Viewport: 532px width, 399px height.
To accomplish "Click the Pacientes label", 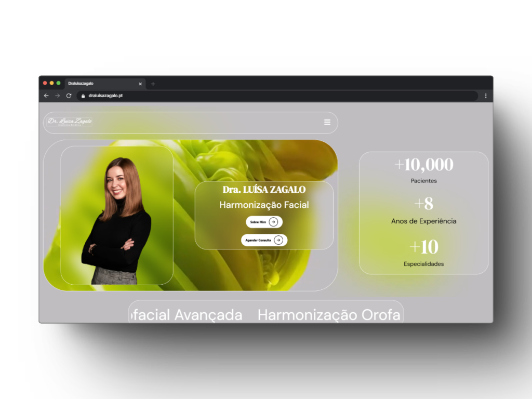I will pos(424,181).
